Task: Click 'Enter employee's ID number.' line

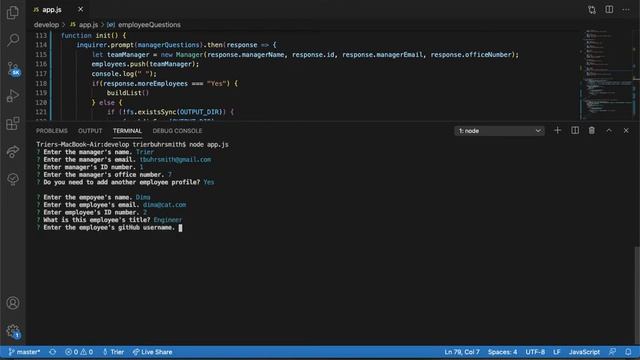Action: pos(91,212)
